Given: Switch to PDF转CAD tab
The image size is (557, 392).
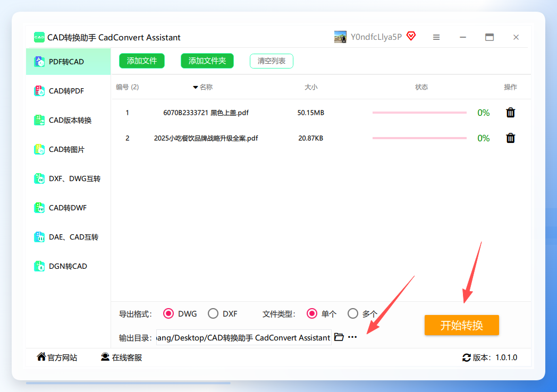Looking at the screenshot, I should pyautogui.click(x=68, y=62).
